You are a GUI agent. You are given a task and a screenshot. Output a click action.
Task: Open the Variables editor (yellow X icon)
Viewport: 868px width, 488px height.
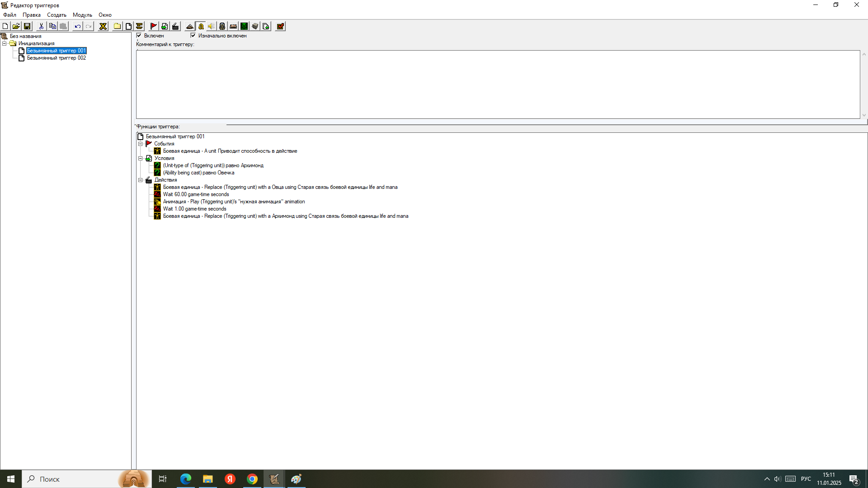pos(103,26)
